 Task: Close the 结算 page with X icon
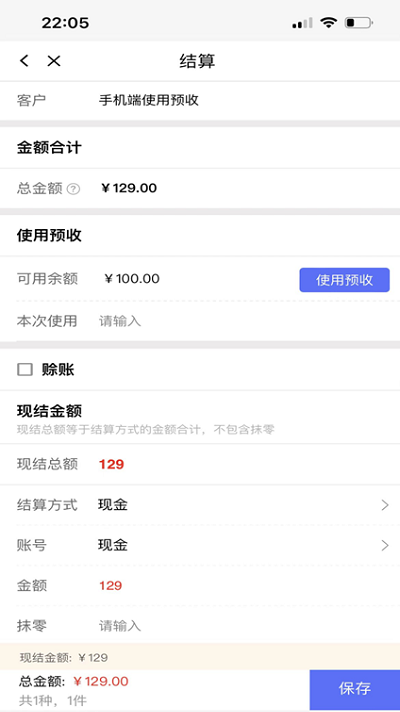pos(54,61)
